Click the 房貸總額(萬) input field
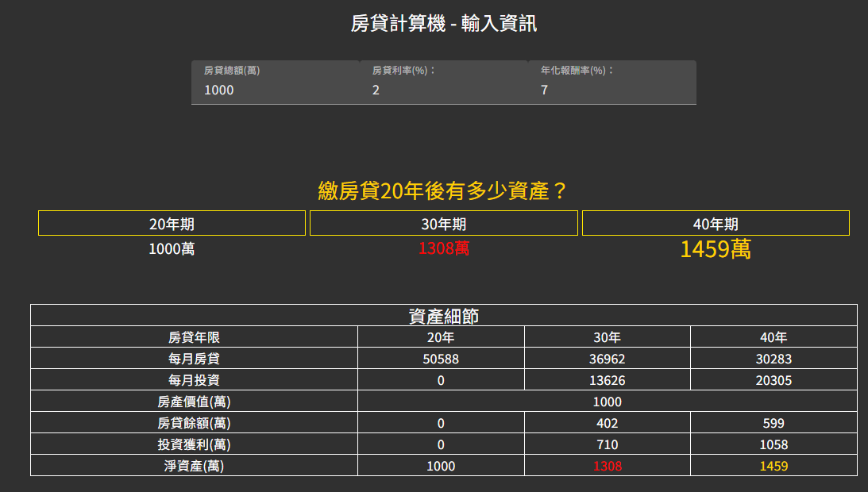 [275, 90]
